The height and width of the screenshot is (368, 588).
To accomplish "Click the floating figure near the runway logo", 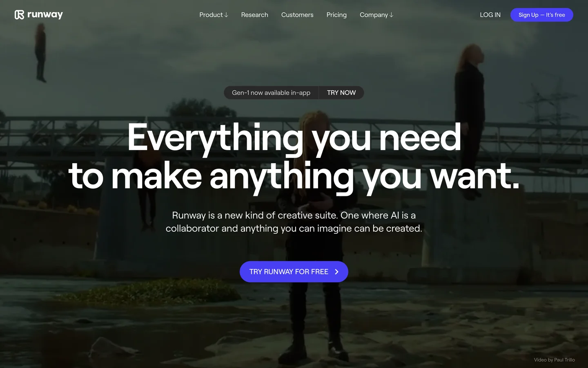I will pyautogui.click(x=41, y=52).
